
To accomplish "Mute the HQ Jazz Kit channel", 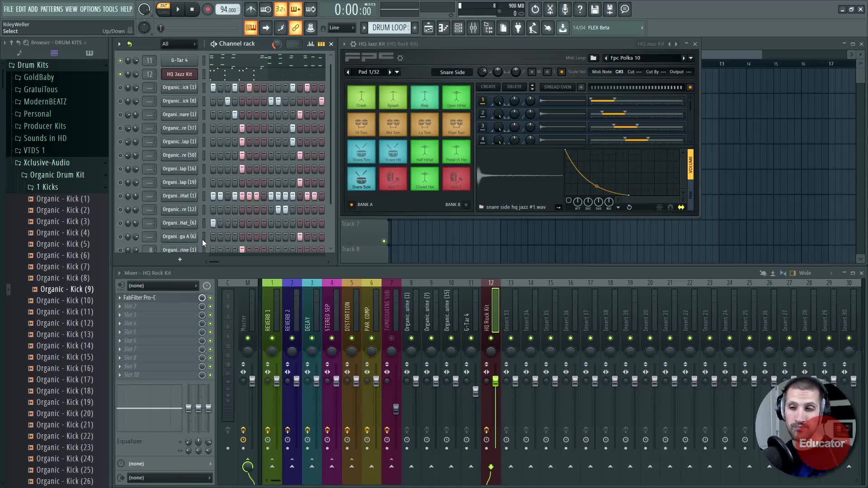I will coord(120,74).
